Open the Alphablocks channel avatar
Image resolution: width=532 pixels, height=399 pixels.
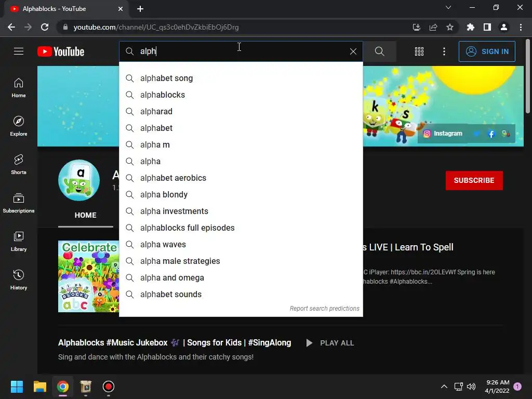point(79,180)
